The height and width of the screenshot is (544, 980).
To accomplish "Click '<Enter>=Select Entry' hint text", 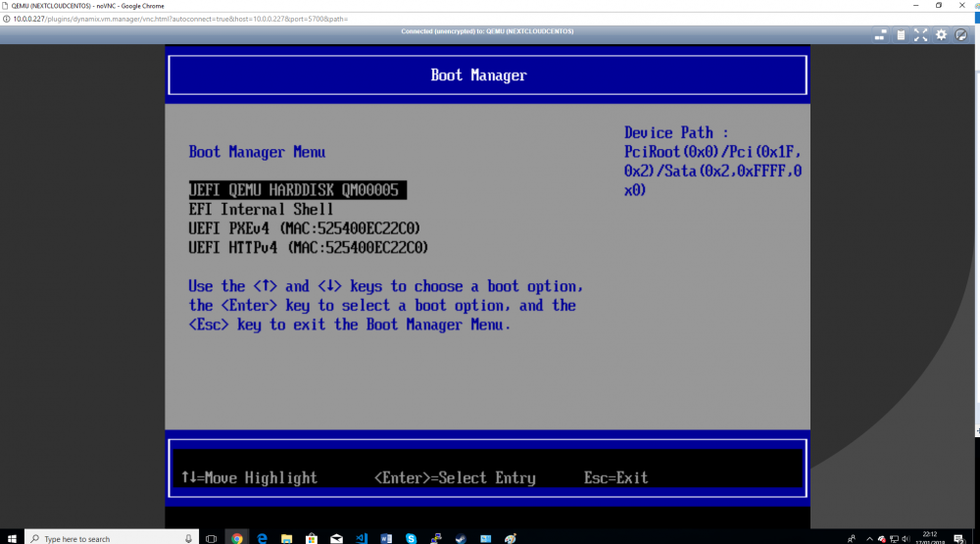I will (455, 478).
